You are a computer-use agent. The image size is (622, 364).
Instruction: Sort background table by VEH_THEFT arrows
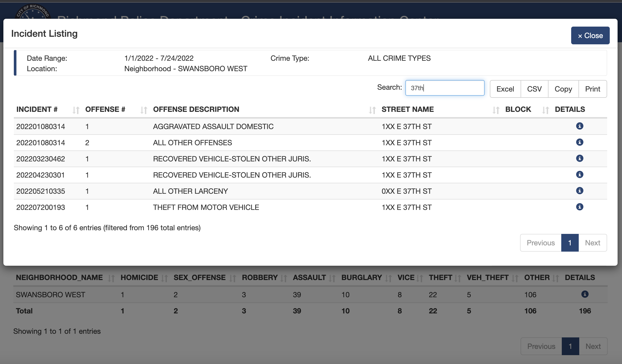[515, 278]
